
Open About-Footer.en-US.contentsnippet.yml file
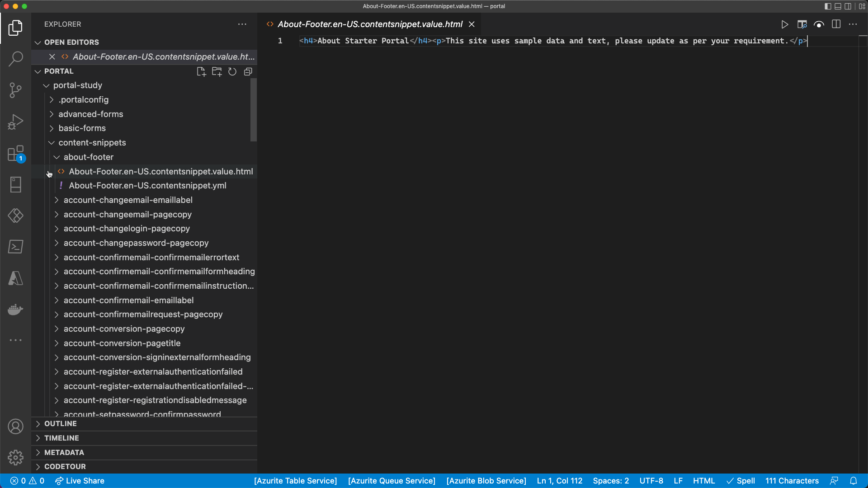click(147, 185)
